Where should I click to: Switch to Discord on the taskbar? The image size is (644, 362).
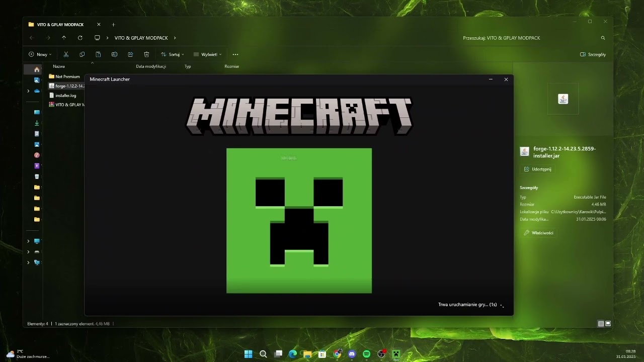[352, 354]
